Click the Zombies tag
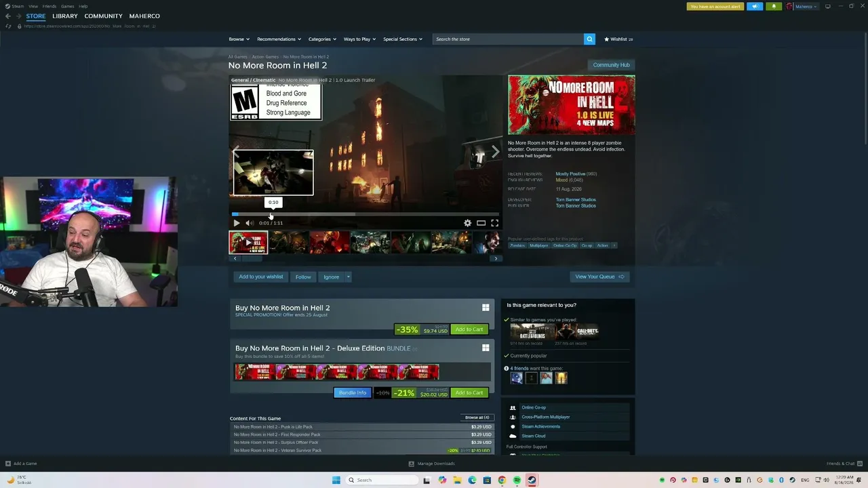The height and width of the screenshot is (488, 868). click(x=517, y=245)
